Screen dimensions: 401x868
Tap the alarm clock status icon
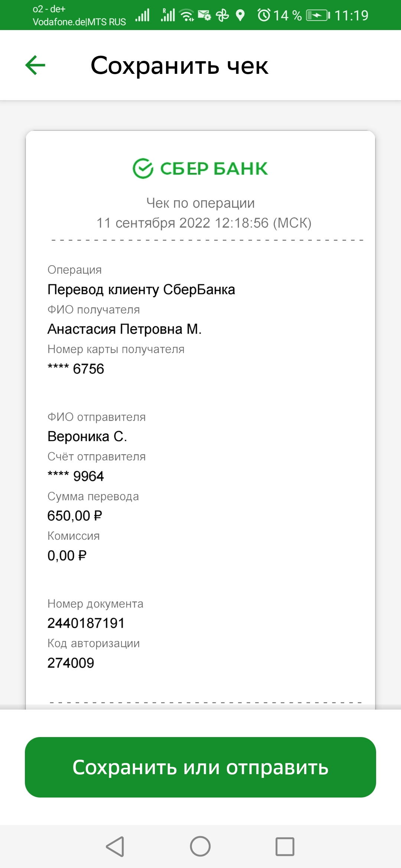(264, 15)
